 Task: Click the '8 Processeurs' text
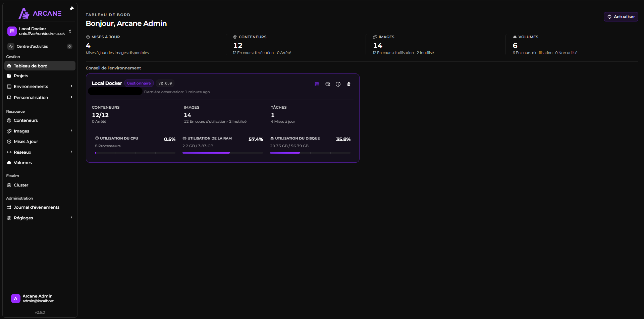pos(108,146)
